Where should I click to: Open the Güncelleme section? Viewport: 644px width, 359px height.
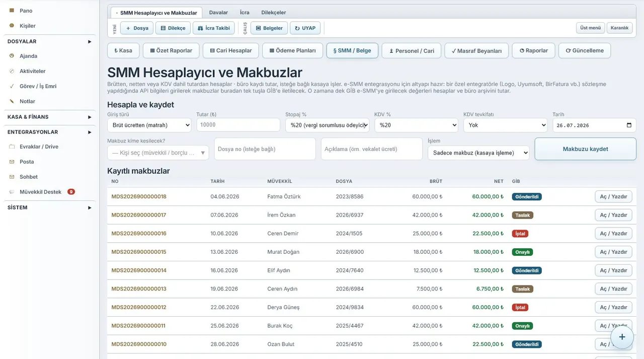point(585,50)
